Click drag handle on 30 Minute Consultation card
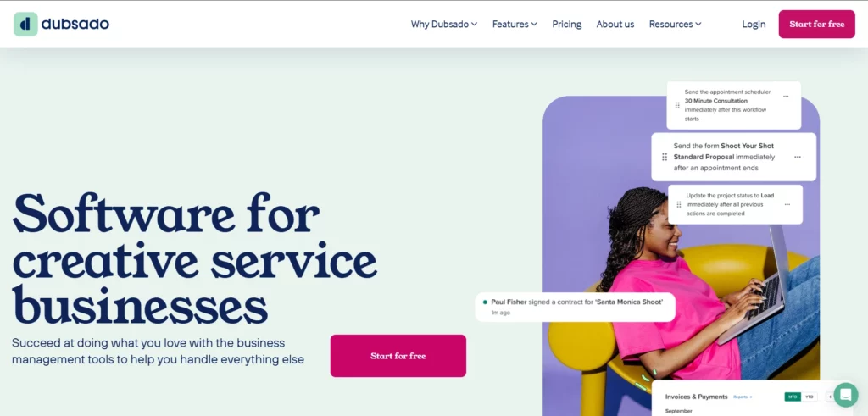Viewport: 868px width, 416px height. pos(677,106)
